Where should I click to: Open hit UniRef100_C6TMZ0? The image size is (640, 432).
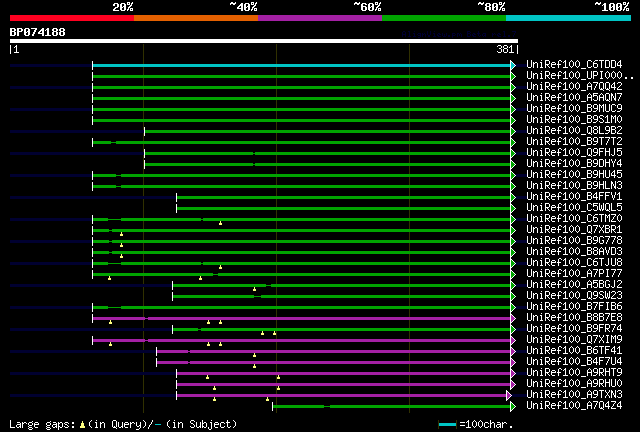574,219
